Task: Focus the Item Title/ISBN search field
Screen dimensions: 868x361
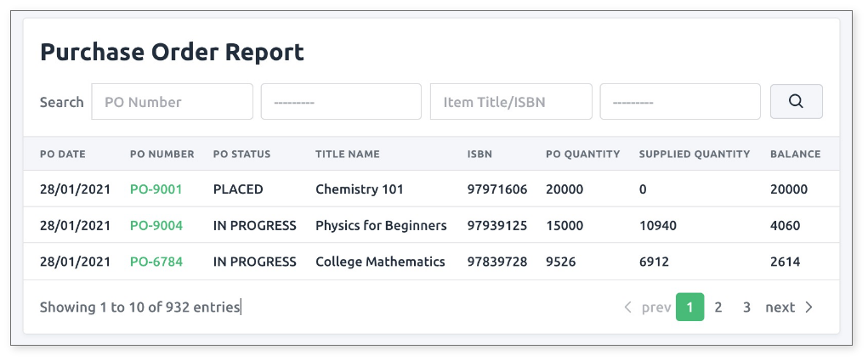Action: (x=511, y=102)
